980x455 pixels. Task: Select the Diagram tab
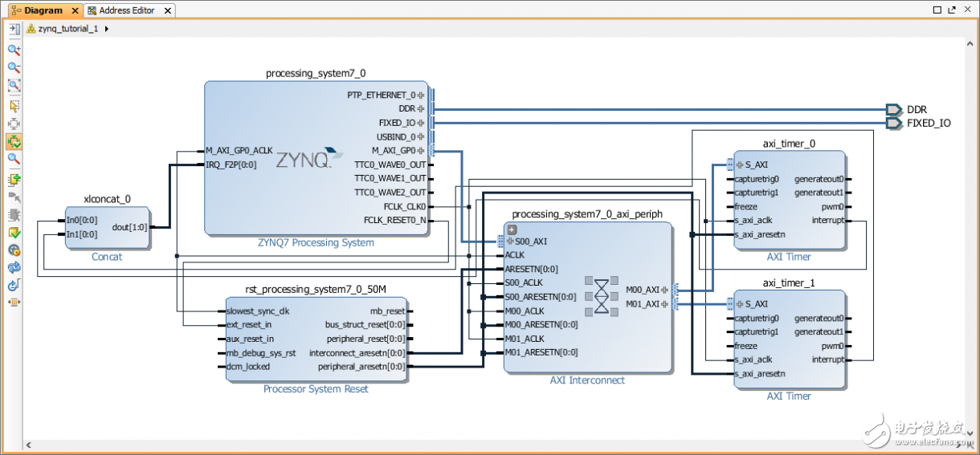[x=43, y=10]
